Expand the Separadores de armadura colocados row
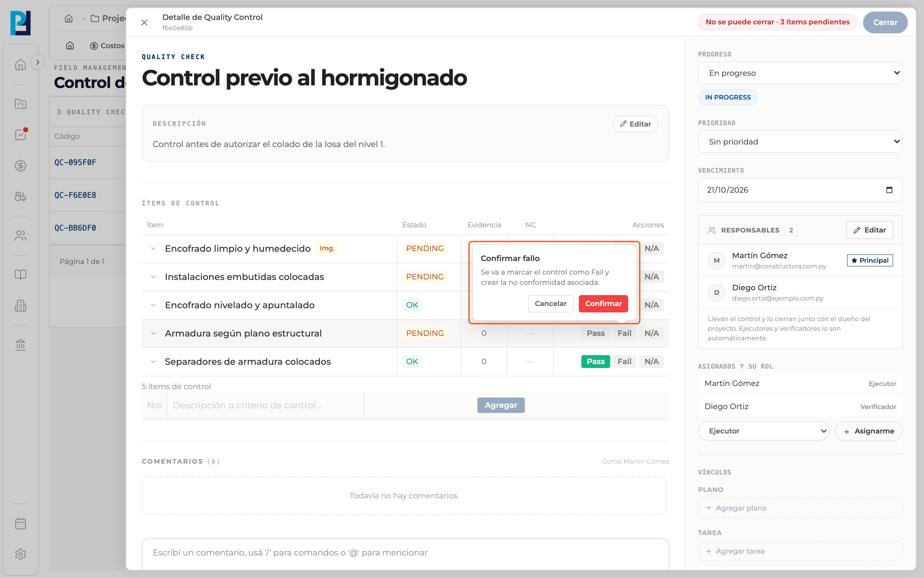Image resolution: width=924 pixels, height=578 pixels. [153, 362]
